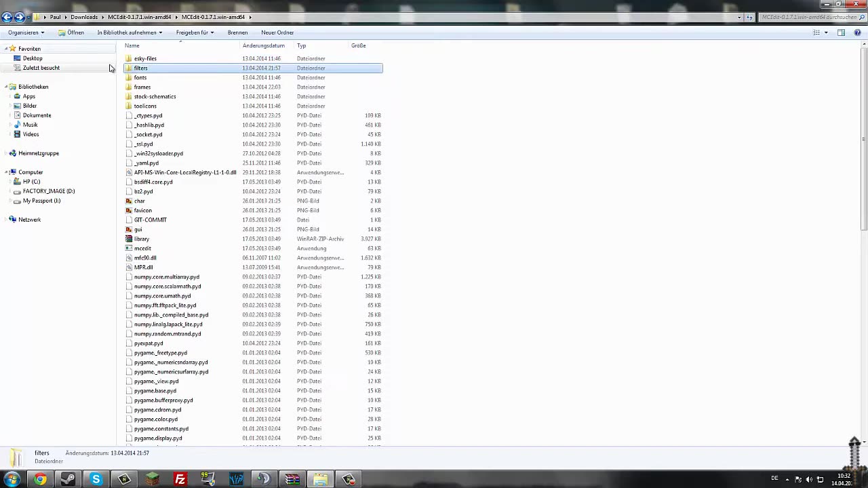Click the Back navigation arrow
This screenshot has height=488, width=868.
click(7, 17)
